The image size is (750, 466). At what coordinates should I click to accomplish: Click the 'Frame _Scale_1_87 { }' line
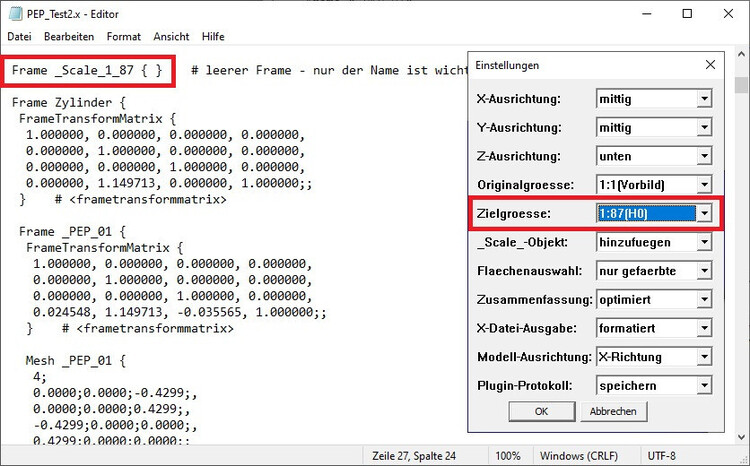(x=87, y=71)
